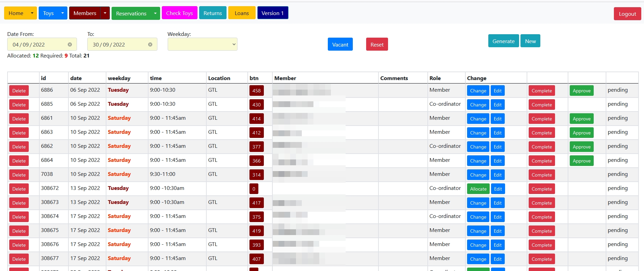Image resolution: width=644 pixels, height=271 pixels.
Task: Approve the roster entry with id 6861
Action: [x=581, y=119]
